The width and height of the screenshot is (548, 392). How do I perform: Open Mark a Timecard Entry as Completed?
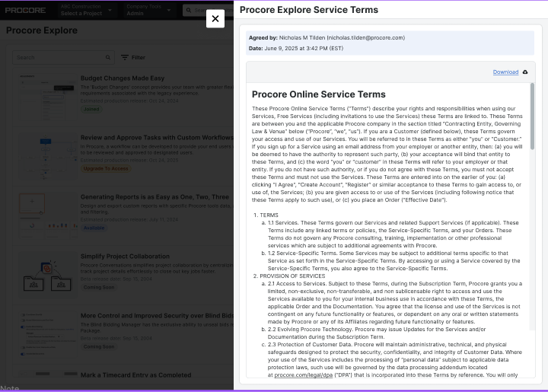click(136, 375)
